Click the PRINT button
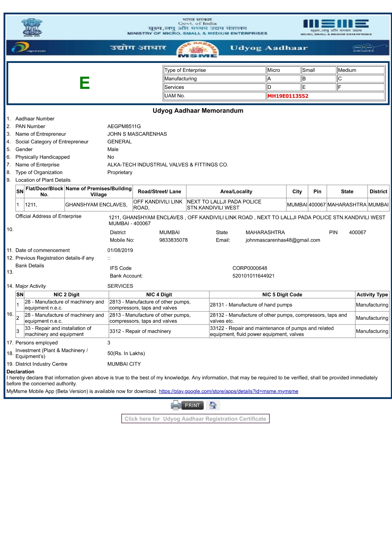 [192, 405]
